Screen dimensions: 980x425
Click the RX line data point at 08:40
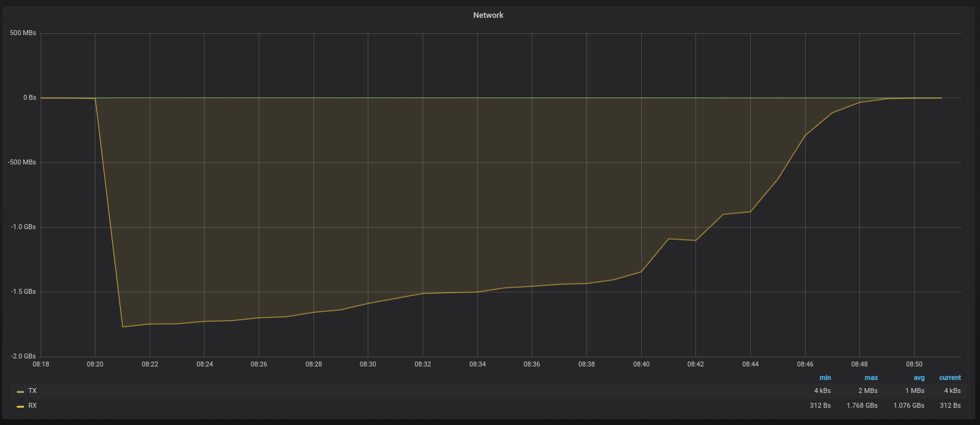[x=641, y=272]
